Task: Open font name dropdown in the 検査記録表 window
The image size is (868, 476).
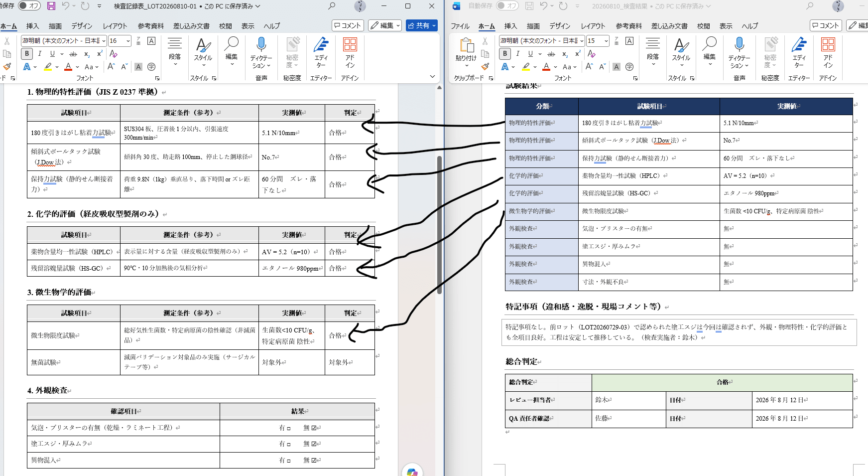Action: coord(104,41)
